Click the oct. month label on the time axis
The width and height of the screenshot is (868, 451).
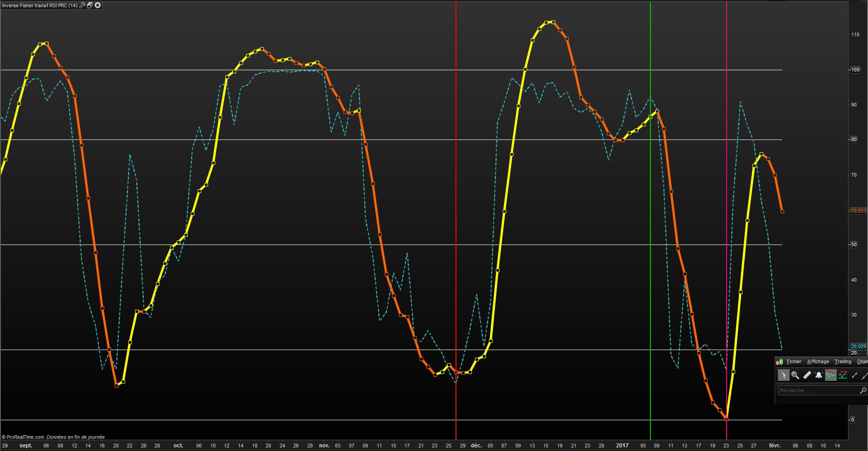pos(178,446)
